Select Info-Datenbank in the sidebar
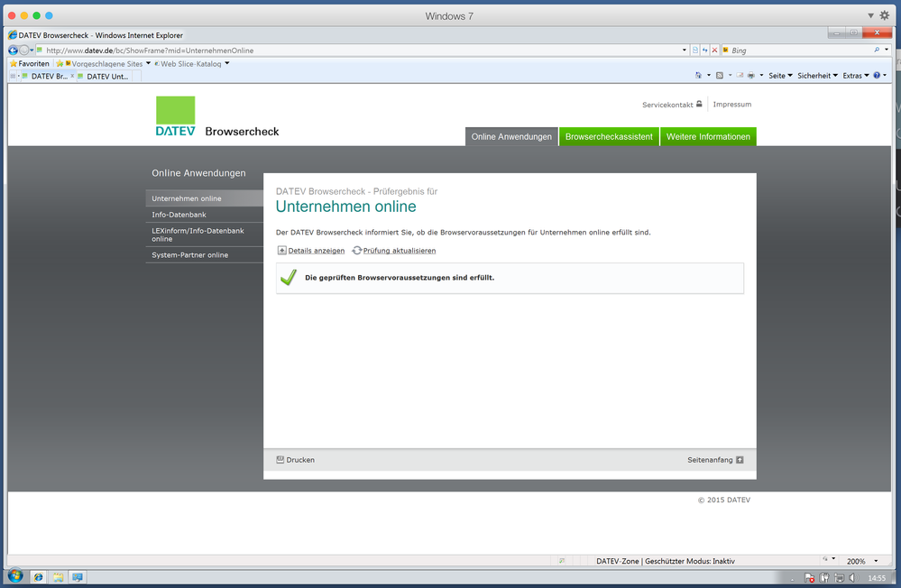Viewport: 901px width, 588px height. [x=179, y=215]
